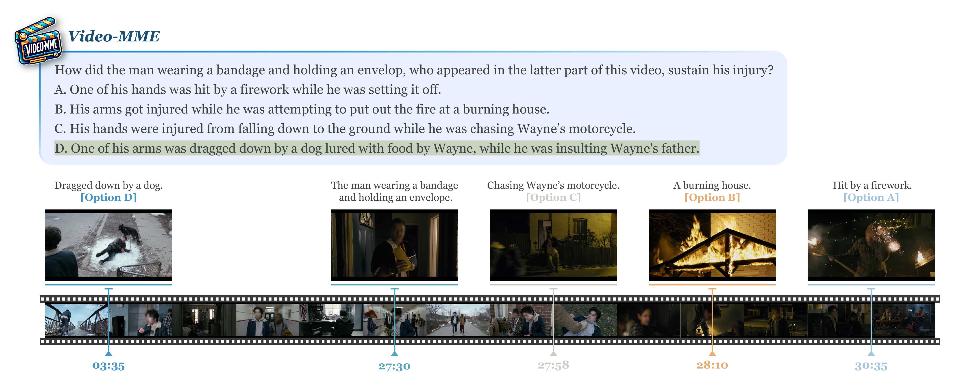Open the bandaged man with envelope thumbnail
Viewport: 980px width, 388px height.
[x=394, y=245]
